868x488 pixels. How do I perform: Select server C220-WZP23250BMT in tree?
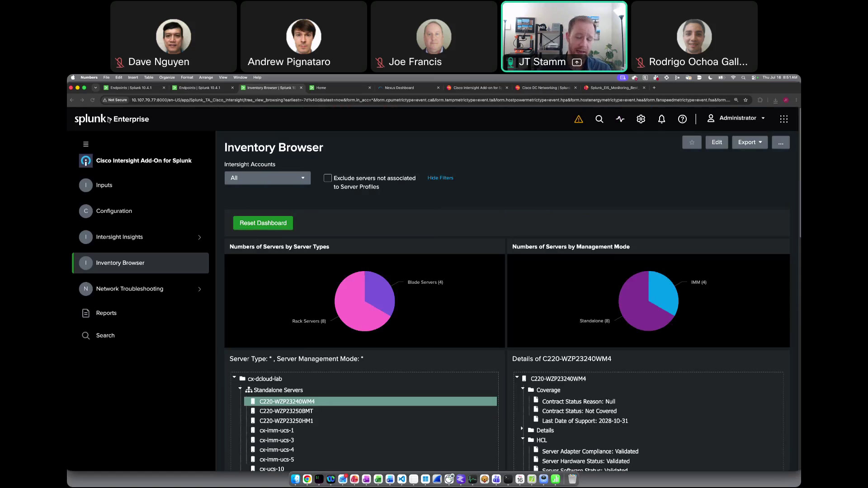pyautogui.click(x=286, y=411)
